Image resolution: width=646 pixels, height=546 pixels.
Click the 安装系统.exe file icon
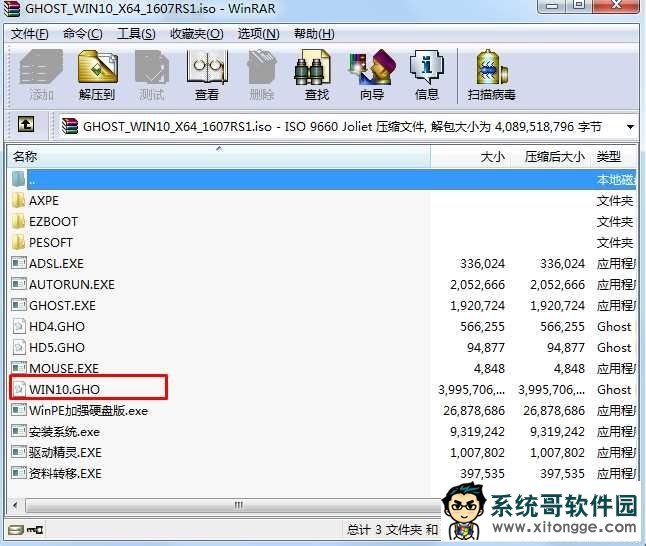pos(19,431)
